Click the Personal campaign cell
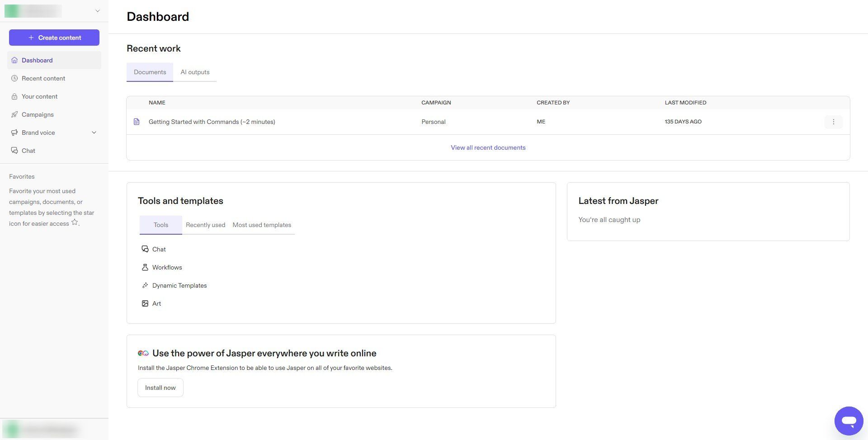The height and width of the screenshot is (440, 868). [434, 122]
